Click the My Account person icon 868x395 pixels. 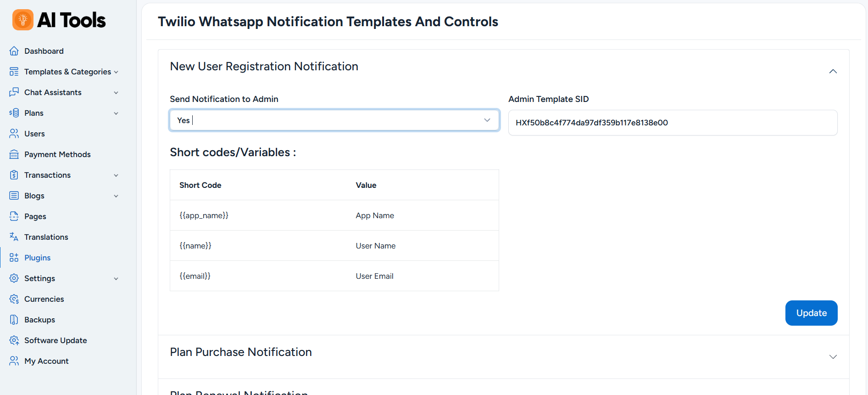(x=14, y=361)
